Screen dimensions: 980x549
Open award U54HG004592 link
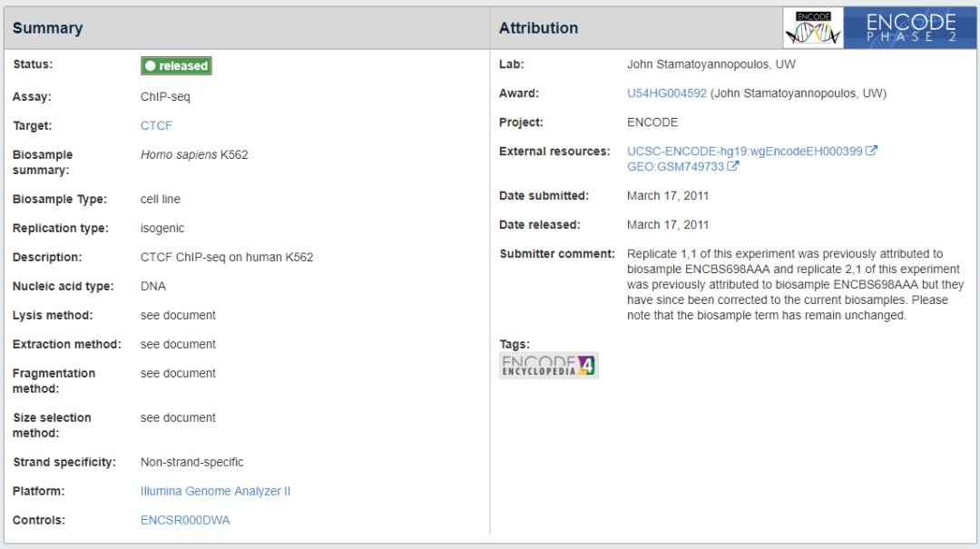tap(667, 93)
